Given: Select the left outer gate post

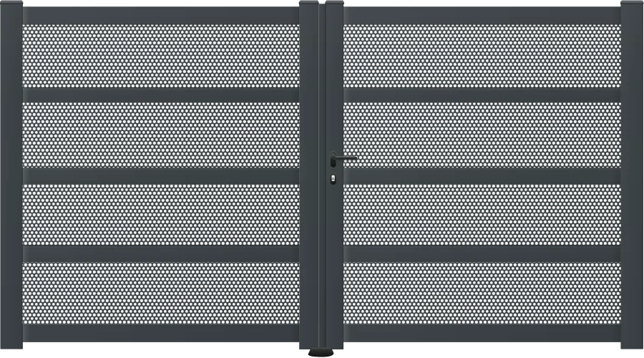Looking at the screenshot, I should click(x=11, y=175).
